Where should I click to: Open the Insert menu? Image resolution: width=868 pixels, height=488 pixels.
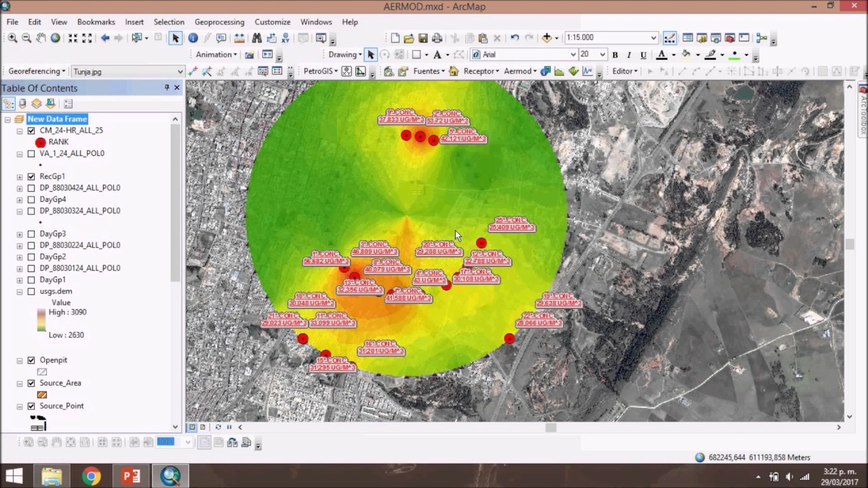pyautogui.click(x=134, y=22)
